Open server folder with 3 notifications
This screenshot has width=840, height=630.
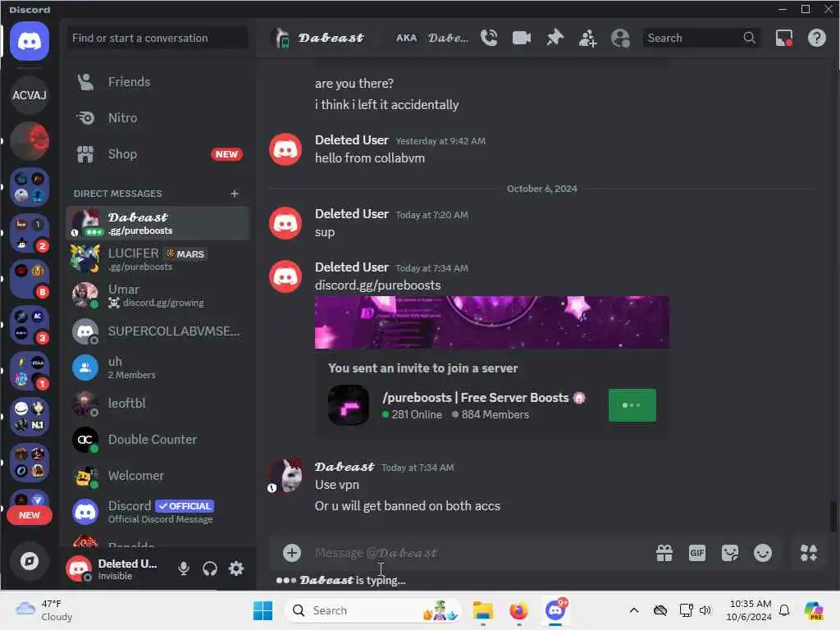coord(30,325)
